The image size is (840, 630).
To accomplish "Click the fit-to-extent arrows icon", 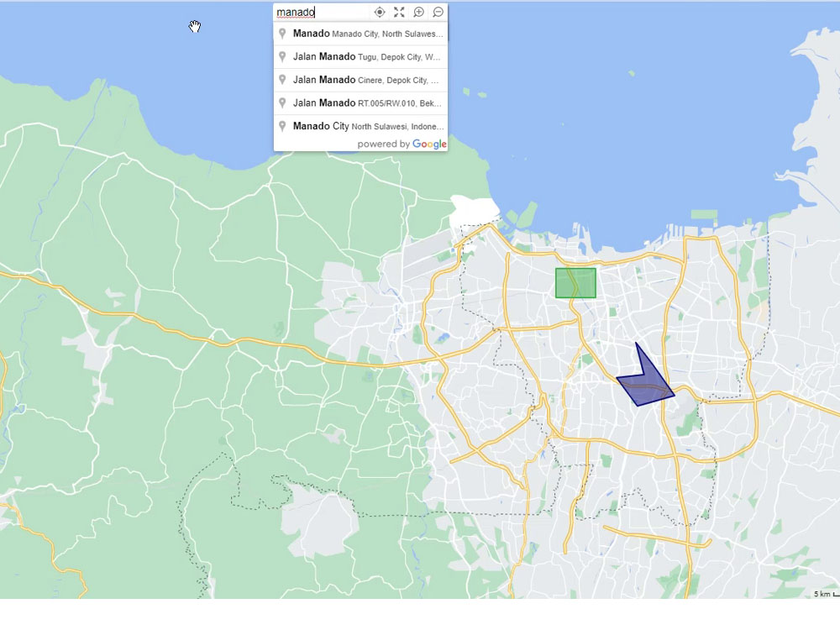I will coord(399,12).
